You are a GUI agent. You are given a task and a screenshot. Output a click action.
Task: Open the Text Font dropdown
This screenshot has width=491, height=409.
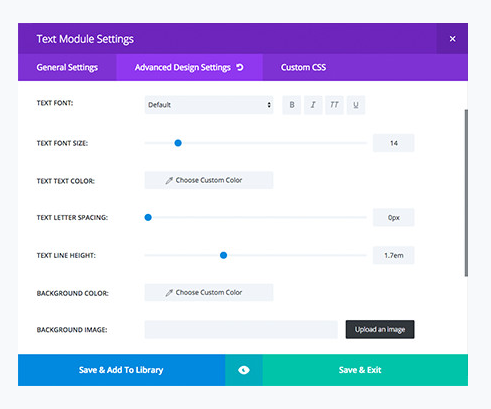point(209,105)
